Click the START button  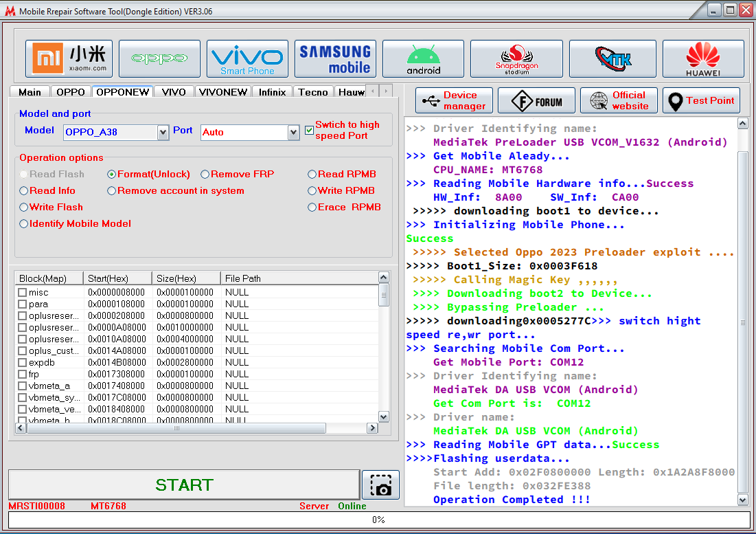click(184, 485)
